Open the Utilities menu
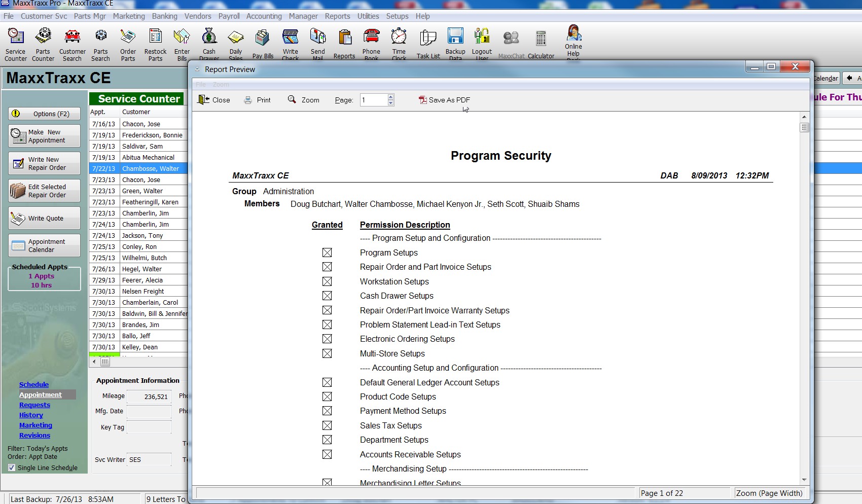This screenshot has height=504, width=862. point(368,16)
